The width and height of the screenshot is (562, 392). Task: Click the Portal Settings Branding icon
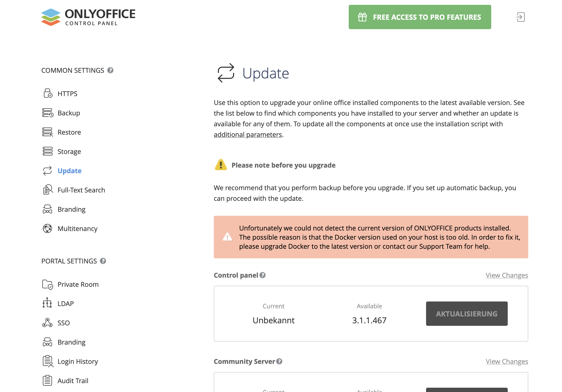(x=47, y=342)
